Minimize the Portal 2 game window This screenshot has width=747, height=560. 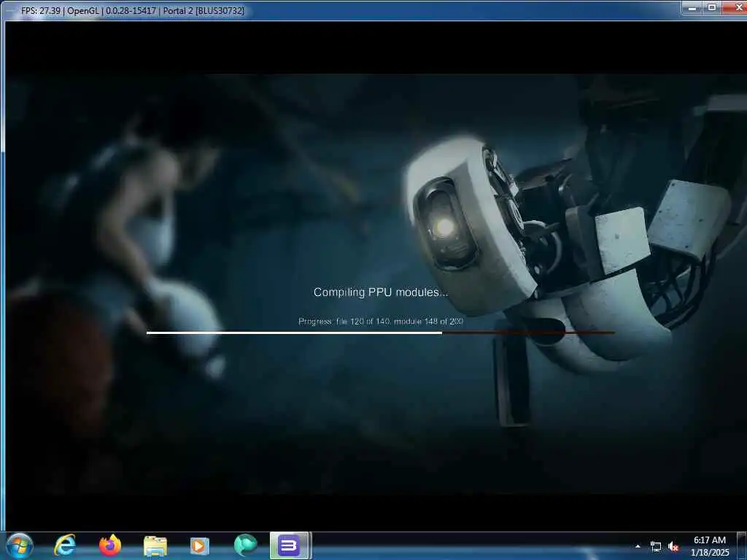(x=693, y=7)
